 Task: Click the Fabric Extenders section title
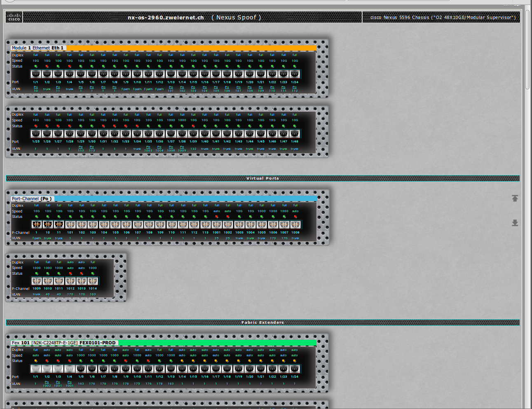tap(262, 323)
